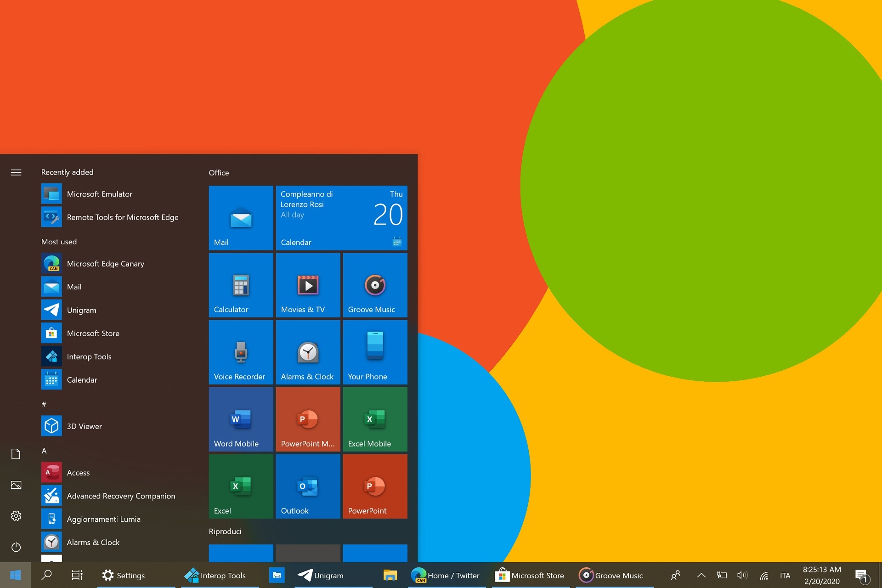Expand the Riproduci section
The image size is (882, 588).
pos(225,531)
